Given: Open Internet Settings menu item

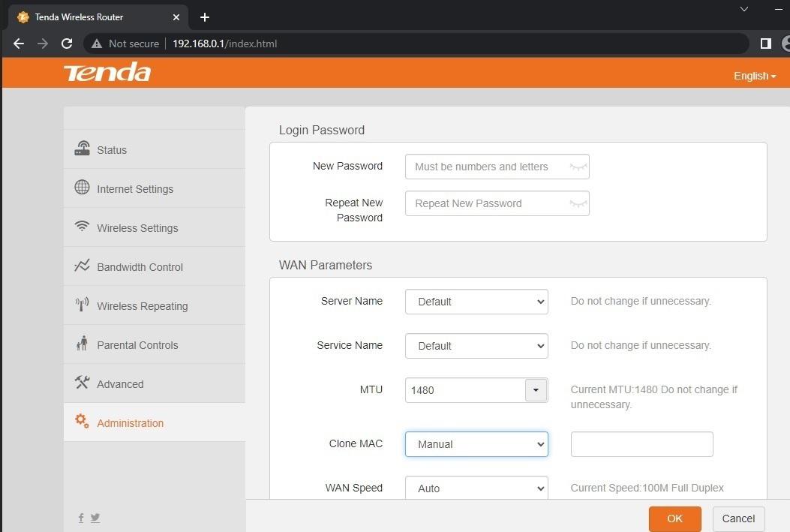Looking at the screenshot, I should 154,188.
